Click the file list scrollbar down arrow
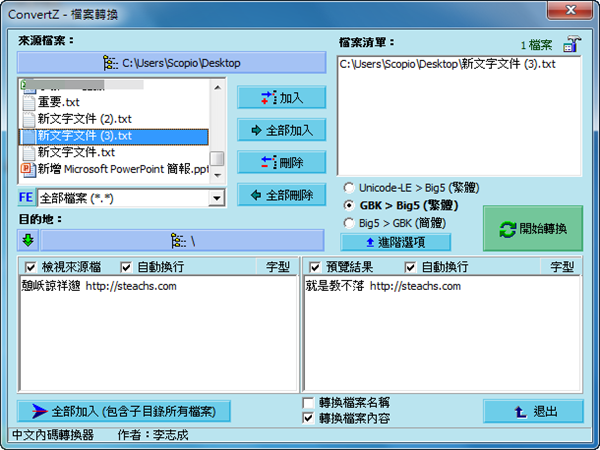The width and height of the screenshot is (600, 450). click(217, 175)
